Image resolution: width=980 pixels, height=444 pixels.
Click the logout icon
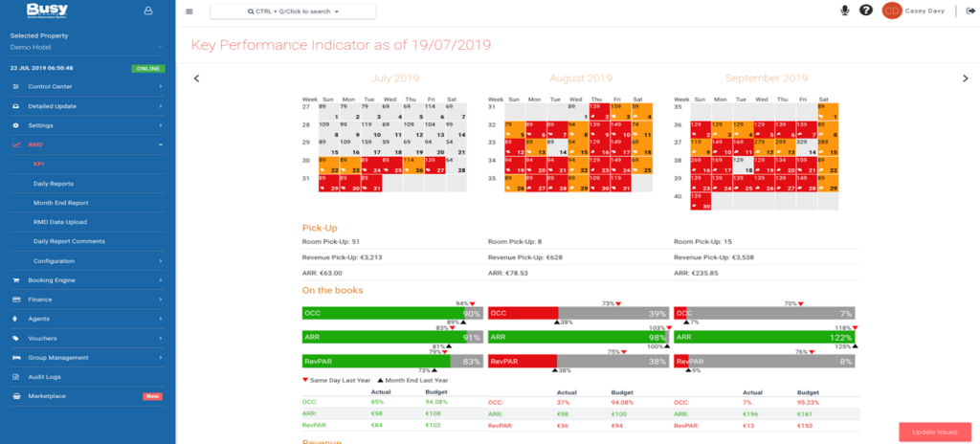(x=969, y=11)
